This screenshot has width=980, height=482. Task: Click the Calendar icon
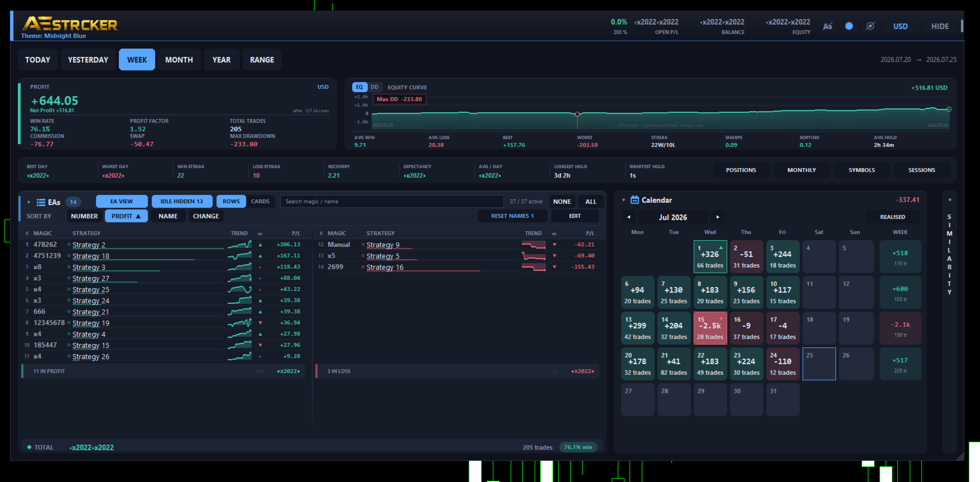pyautogui.click(x=635, y=200)
